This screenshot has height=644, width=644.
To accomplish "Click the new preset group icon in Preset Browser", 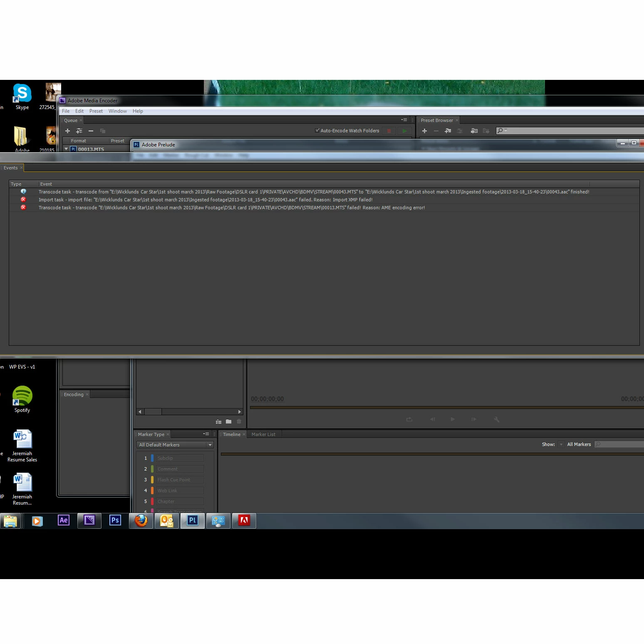I will pos(448,131).
